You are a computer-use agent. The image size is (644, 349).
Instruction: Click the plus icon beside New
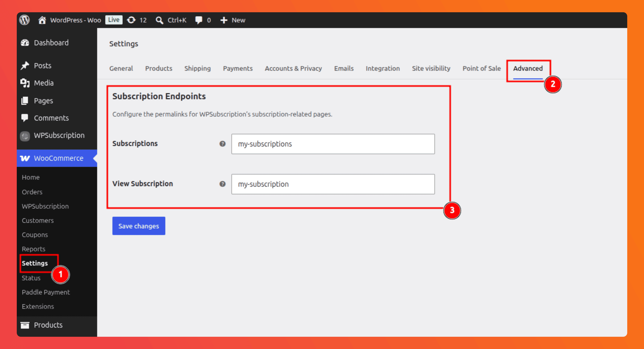pos(224,20)
